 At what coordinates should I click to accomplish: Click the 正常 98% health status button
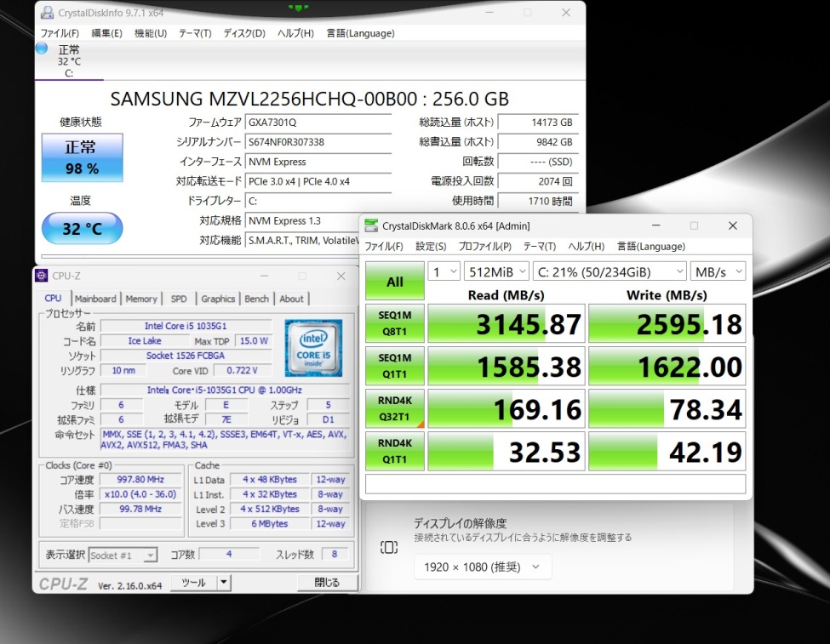[82, 157]
